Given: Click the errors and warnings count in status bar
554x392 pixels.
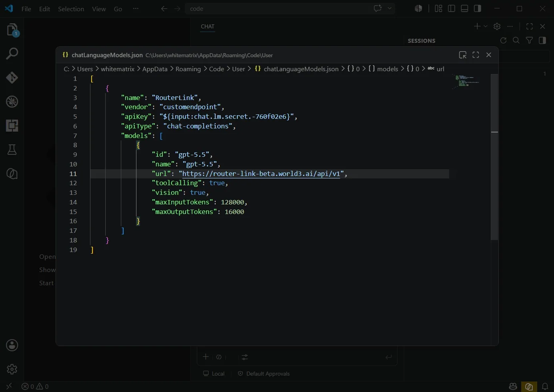Looking at the screenshot, I should pos(35,386).
